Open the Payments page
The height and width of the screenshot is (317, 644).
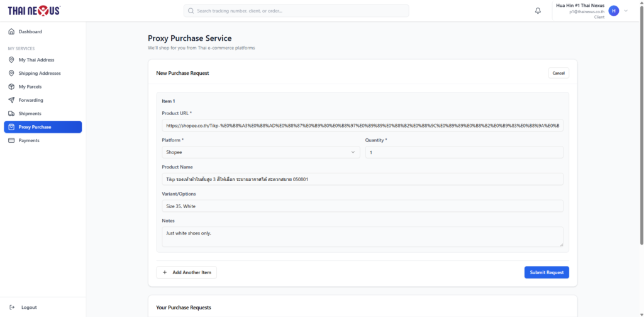[x=43, y=140]
